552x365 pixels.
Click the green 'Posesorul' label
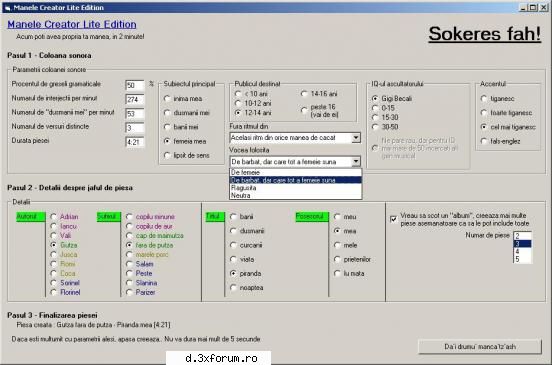[x=312, y=216]
